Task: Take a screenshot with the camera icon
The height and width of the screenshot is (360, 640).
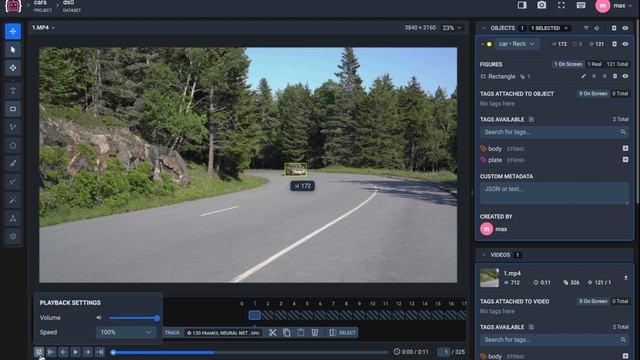Action: 542,5
